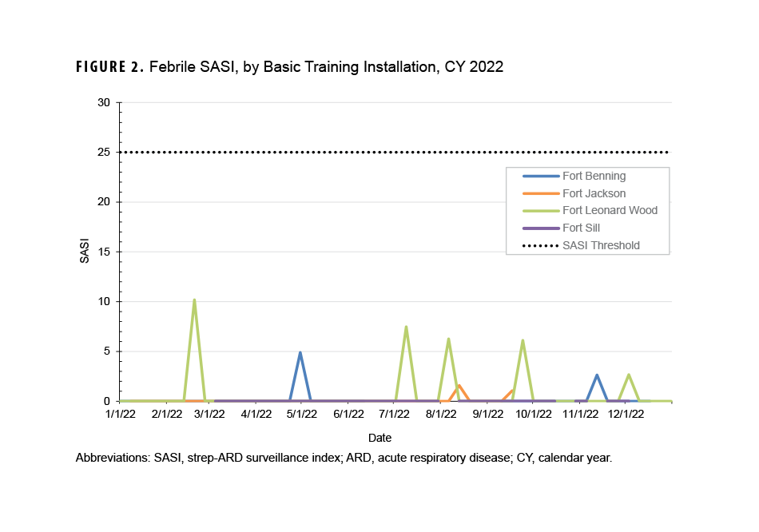The image size is (759, 532).
Task: Expand the Date axis label options
Action: coord(380,438)
